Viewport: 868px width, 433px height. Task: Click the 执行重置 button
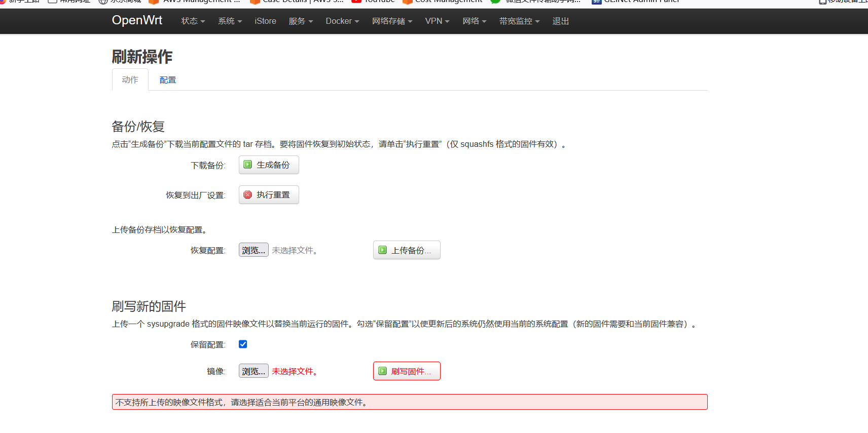[x=269, y=194]
